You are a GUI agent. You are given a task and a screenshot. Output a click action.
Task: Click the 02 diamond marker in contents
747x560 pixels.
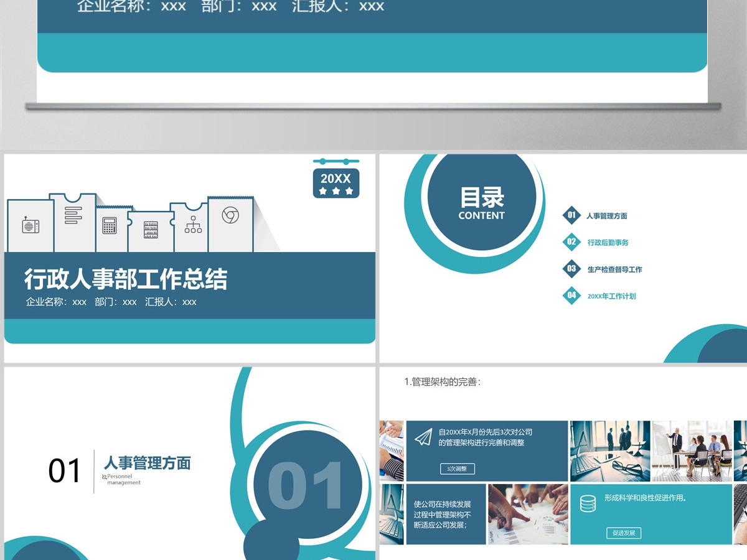(x=571, y=242)
